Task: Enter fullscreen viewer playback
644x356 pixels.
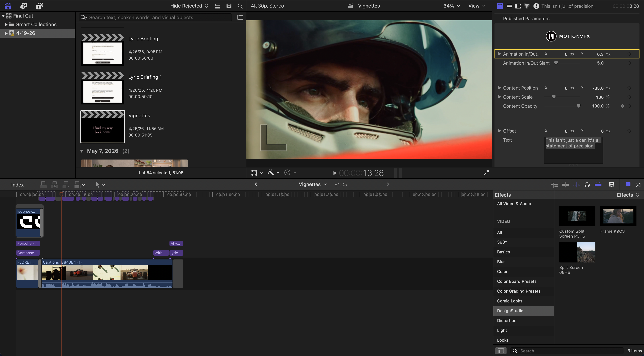Action: [486, 173]
